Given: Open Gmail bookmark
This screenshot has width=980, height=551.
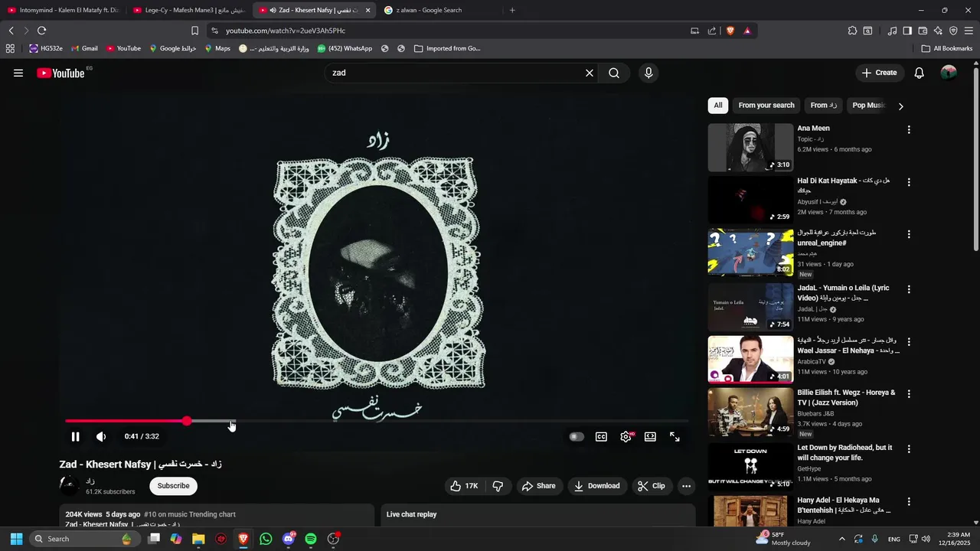Looking at the screenshot, I should (x=84, y=48).
